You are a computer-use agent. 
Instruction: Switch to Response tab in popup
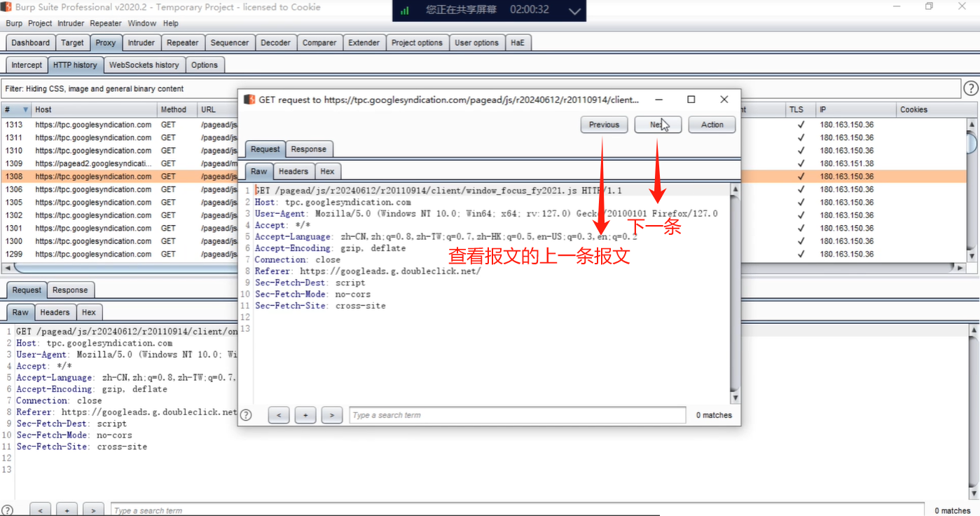point(309,149)
